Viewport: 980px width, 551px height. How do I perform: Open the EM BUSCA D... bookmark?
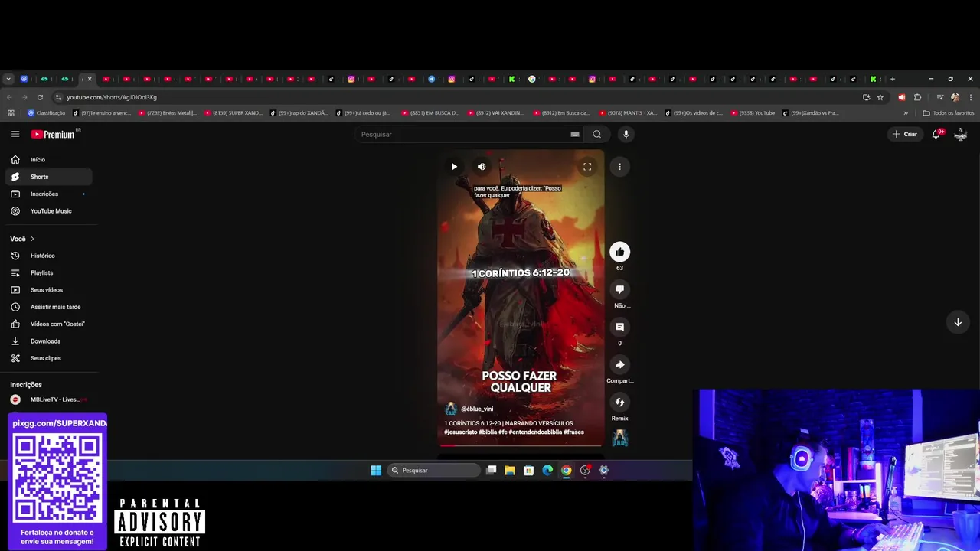430,113
